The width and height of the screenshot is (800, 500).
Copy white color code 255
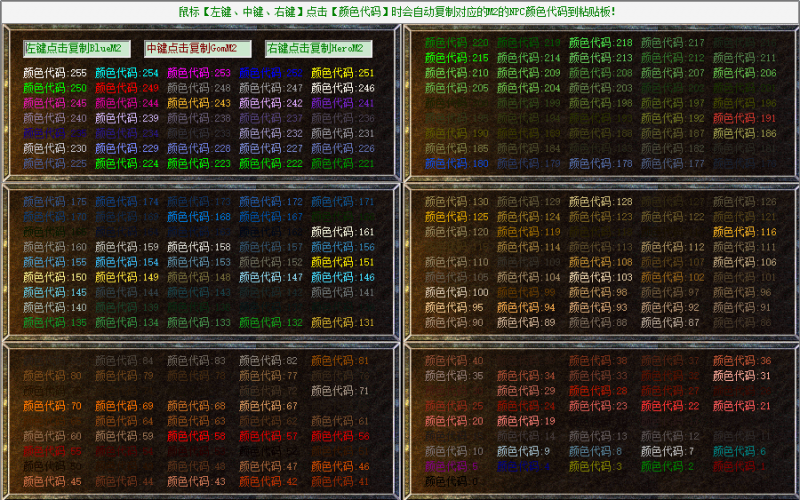pos(54,73)
